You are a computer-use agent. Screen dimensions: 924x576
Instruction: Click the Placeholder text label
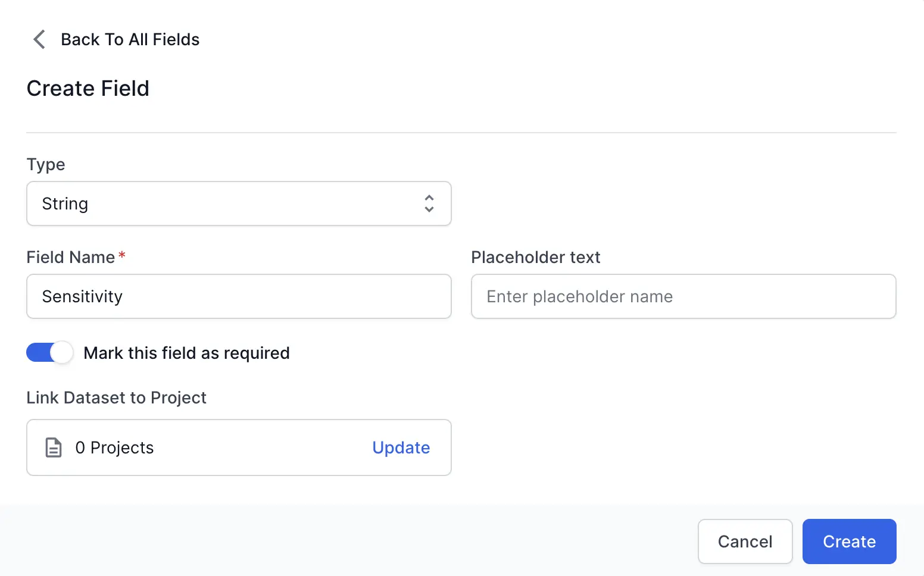pyautogui.click(x=535, y=257)
